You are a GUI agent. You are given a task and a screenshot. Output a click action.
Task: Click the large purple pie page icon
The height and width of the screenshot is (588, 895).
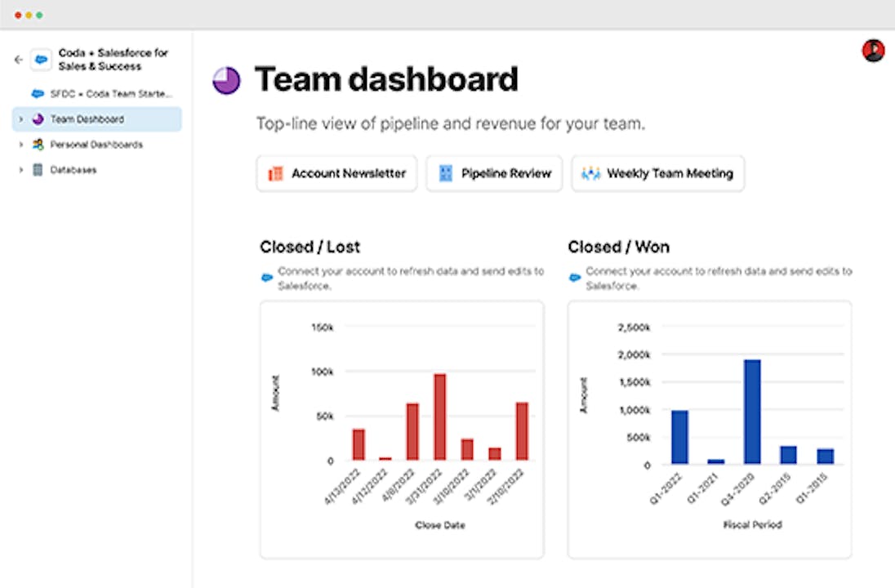click(226, 80)
